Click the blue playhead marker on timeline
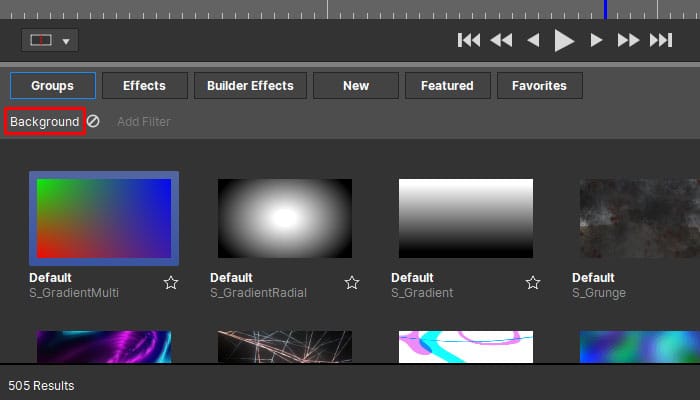Image resolution: width=700 pixels, height=400 pixels. coord(605,9)
